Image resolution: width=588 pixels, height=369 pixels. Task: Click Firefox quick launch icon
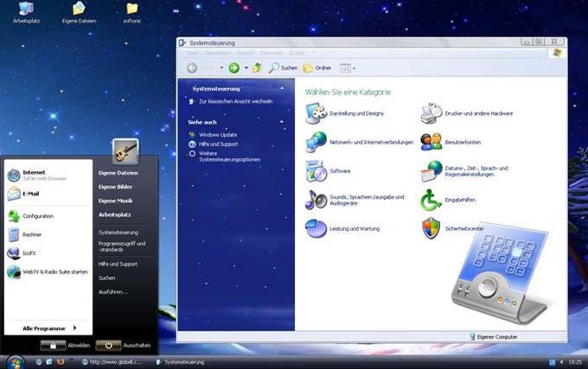(x=61, y=362)
